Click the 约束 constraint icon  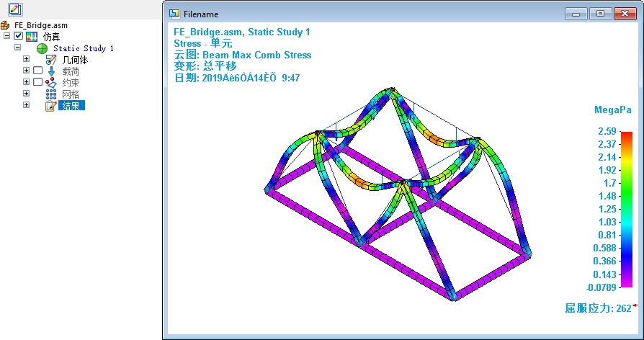(51, 83)
